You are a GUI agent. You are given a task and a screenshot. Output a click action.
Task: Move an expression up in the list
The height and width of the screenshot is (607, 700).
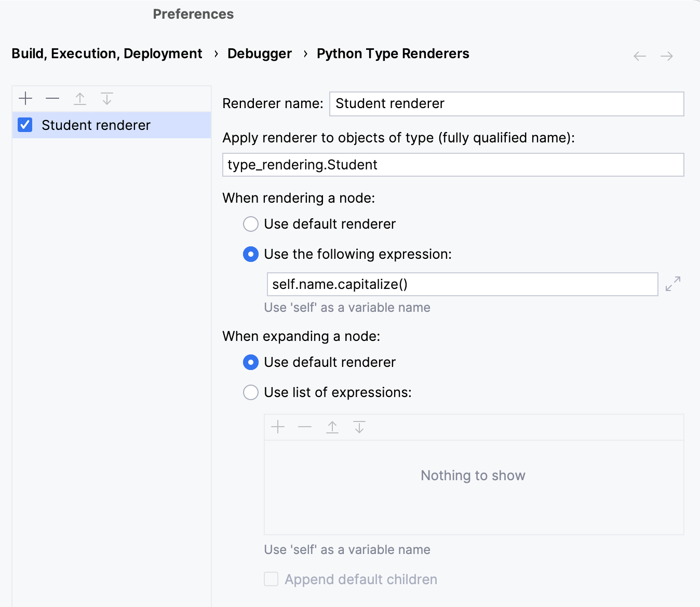coord(332,427)
